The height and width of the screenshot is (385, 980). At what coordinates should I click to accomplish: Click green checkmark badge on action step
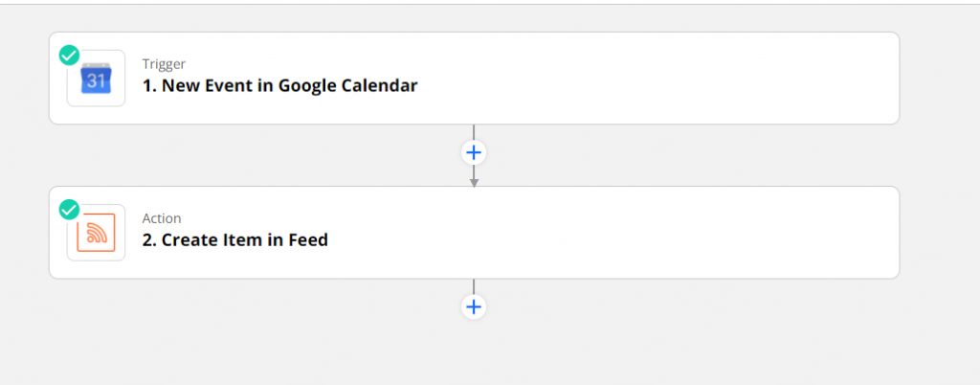(69, 209)
